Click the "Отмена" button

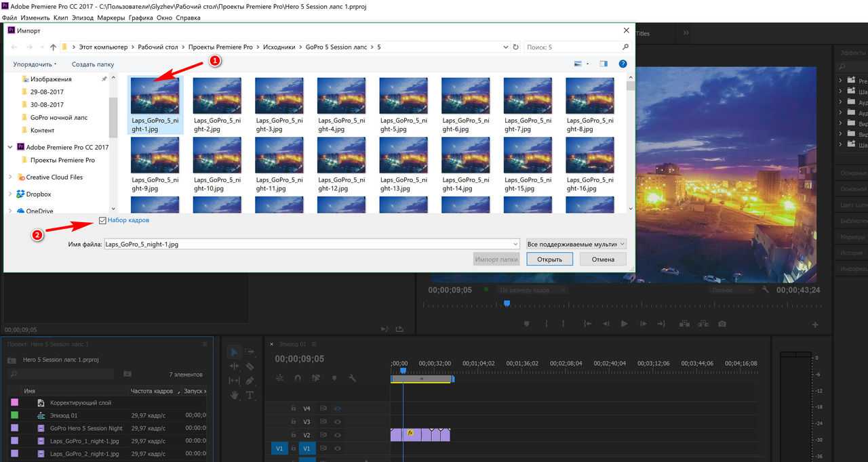tap(602, 259)
